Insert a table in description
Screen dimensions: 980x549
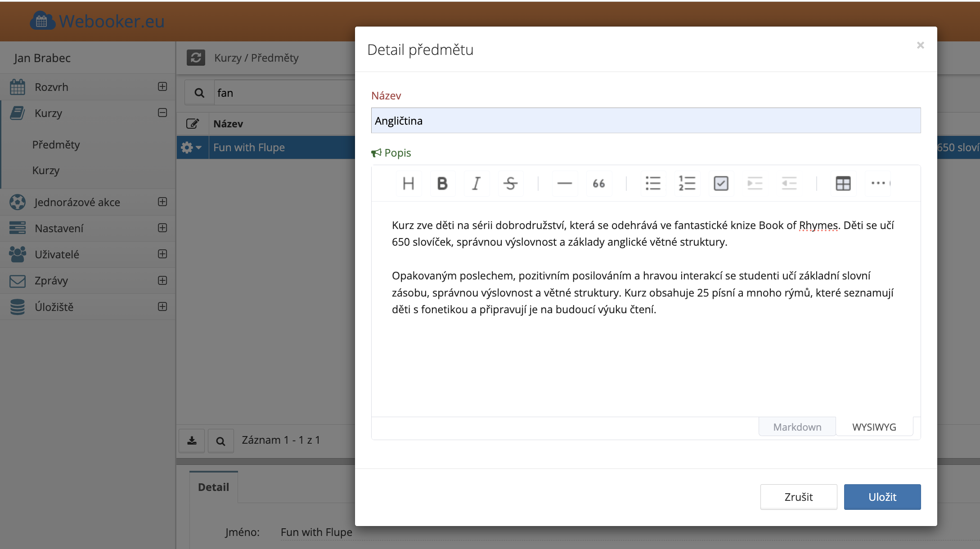click(x=843, y=184)
